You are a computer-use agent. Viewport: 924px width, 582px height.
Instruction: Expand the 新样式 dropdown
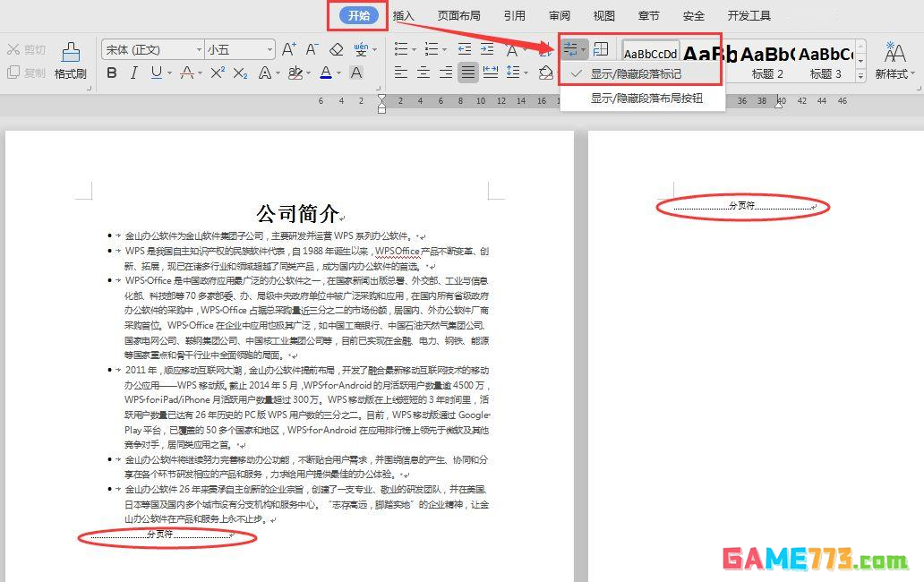[894, 74]
